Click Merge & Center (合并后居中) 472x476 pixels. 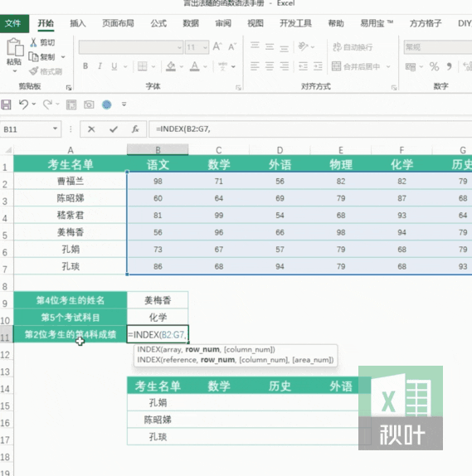tap(356, 66)
